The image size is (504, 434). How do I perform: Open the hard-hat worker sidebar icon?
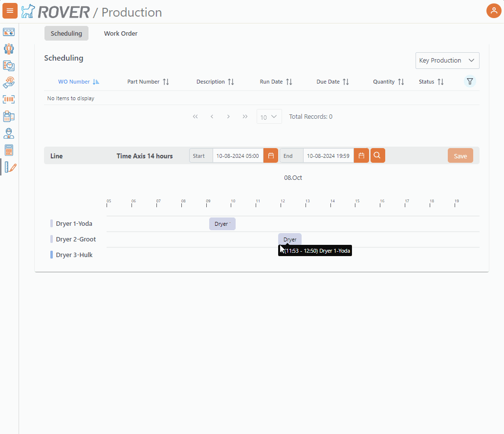click(9, 133)
